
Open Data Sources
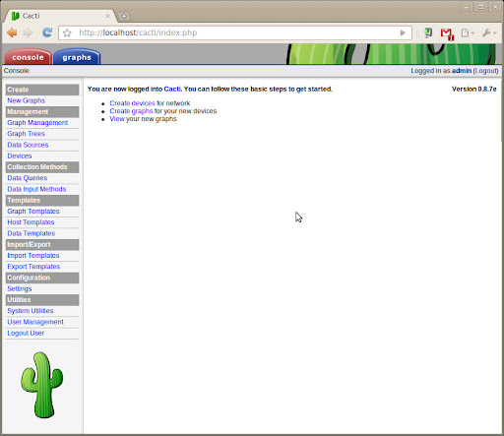point(28,145)
